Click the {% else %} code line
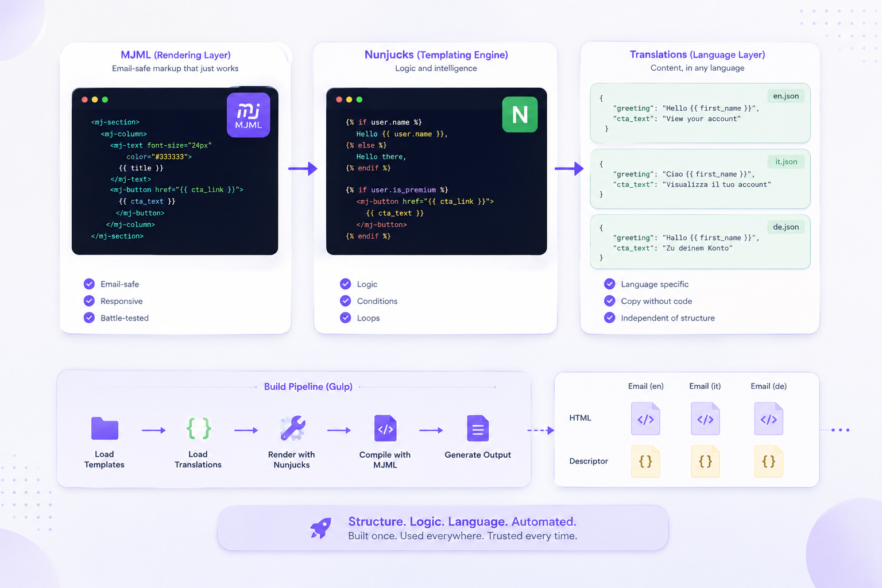This screenshot has width=882, height=588. (x=366, y=145)
